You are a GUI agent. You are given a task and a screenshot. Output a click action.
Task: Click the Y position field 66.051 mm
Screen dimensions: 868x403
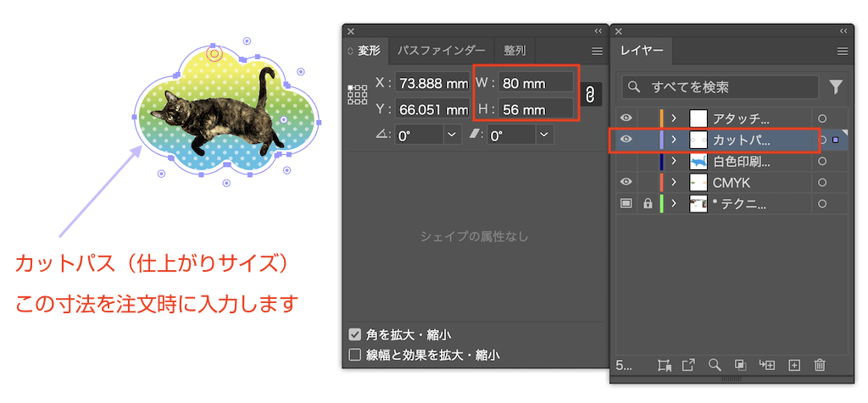click(433, 109)
